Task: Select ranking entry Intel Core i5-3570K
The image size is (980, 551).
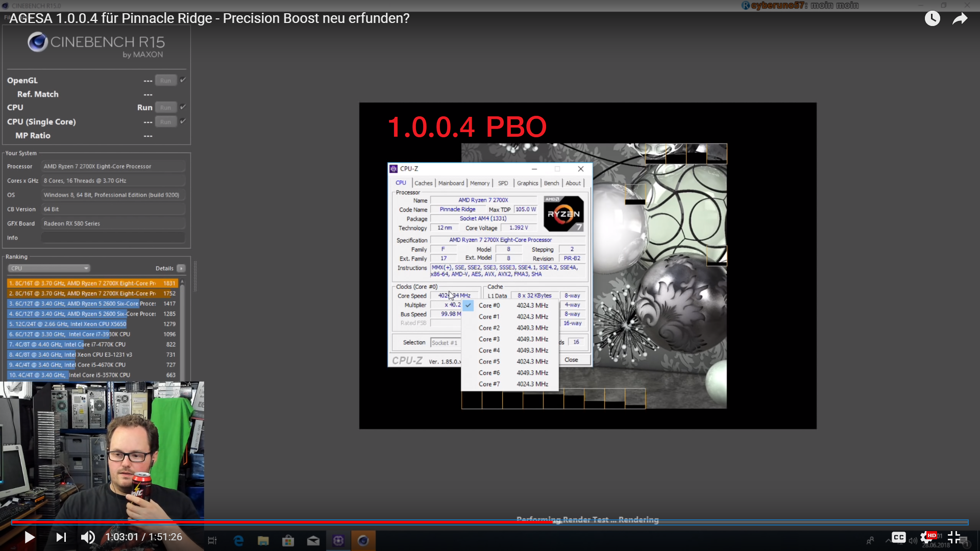Action: click(92, 375)
